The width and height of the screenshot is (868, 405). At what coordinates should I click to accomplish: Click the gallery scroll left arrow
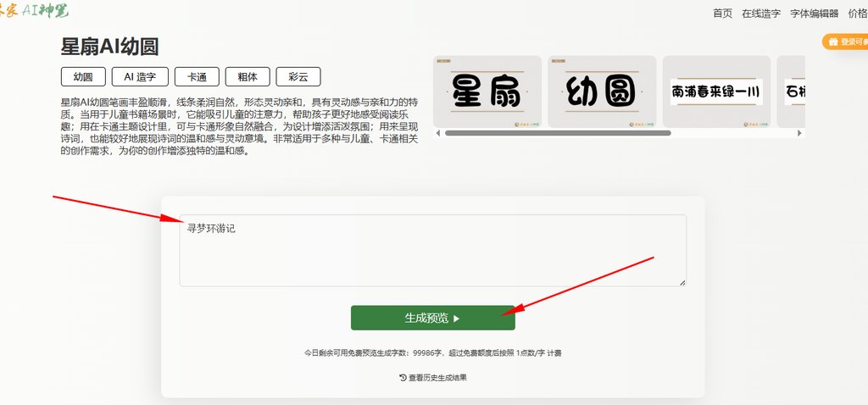438,133
